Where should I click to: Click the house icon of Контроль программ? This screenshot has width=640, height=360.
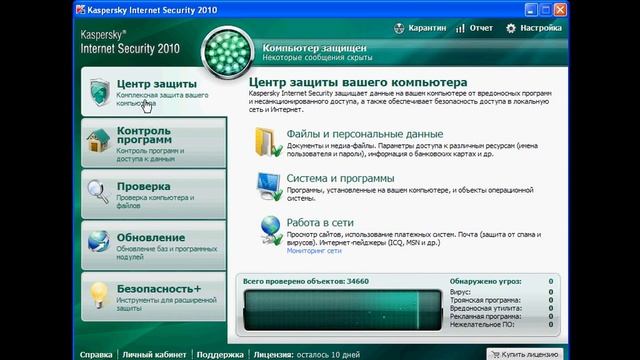coord(98,140)
